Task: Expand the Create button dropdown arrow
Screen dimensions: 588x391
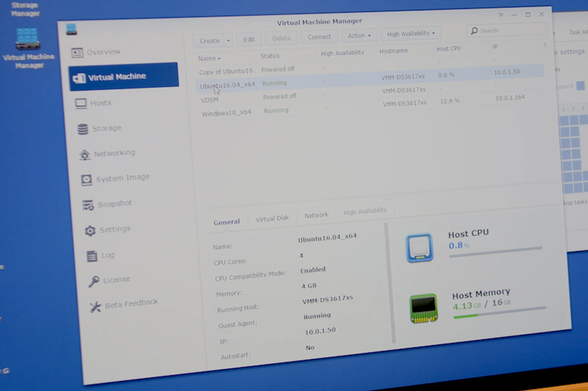Action: 228,40
